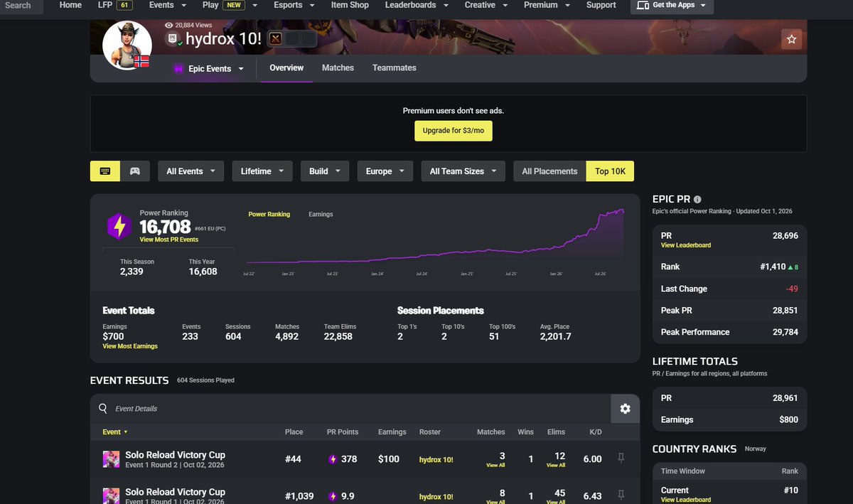Select the keyboard input filter
The height and width of the screenshot is (504, 853).
(105, 171)
